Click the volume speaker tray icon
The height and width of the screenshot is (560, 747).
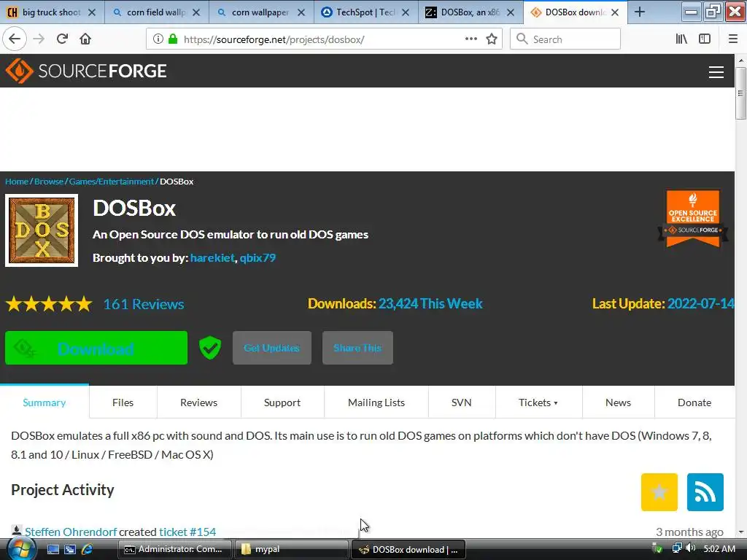tap(691, 548)
